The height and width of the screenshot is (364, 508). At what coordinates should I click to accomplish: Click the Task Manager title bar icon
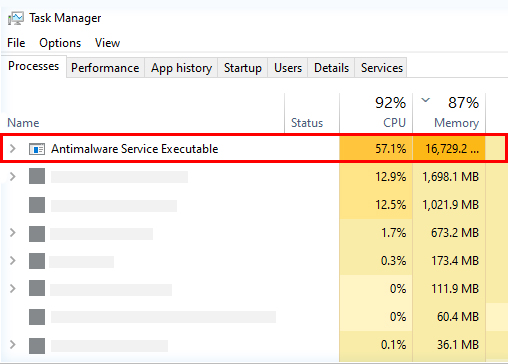(16, 18)
